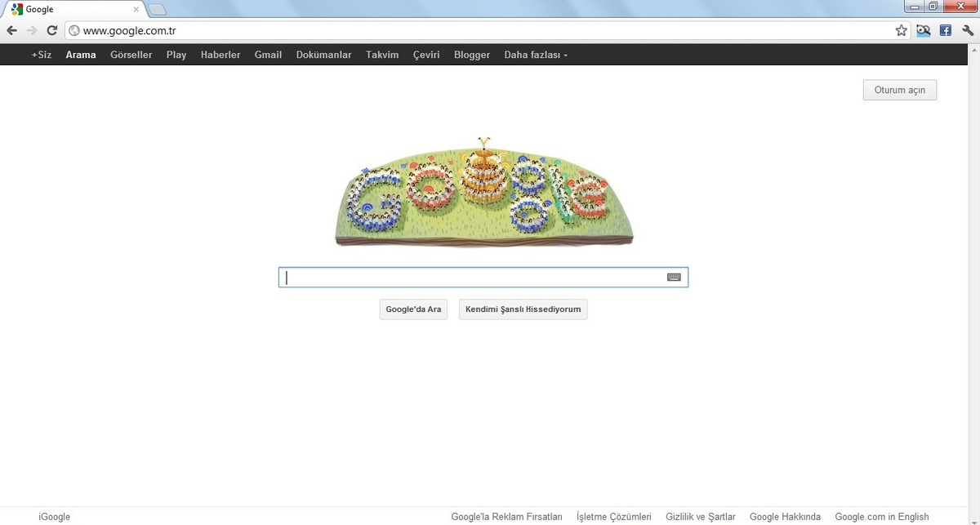Open Haberler news
980x525 pixels.
click(x=220, y=55)
